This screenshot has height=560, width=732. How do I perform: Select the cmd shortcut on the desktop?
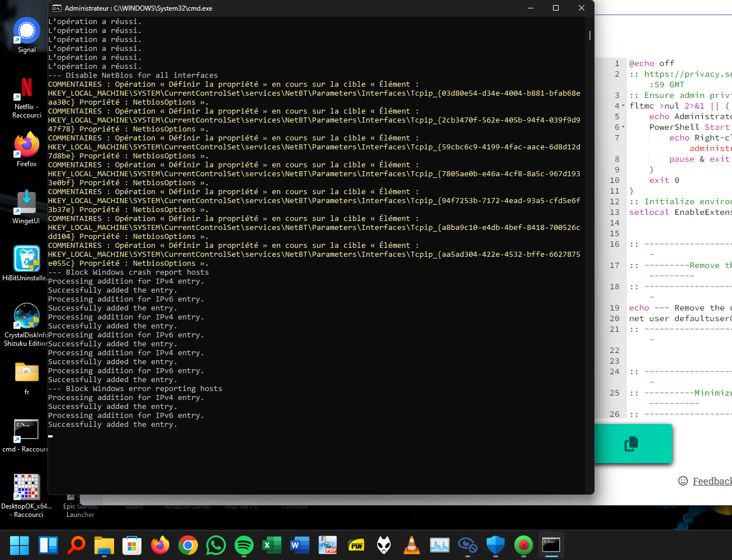[x=26, y=435]
